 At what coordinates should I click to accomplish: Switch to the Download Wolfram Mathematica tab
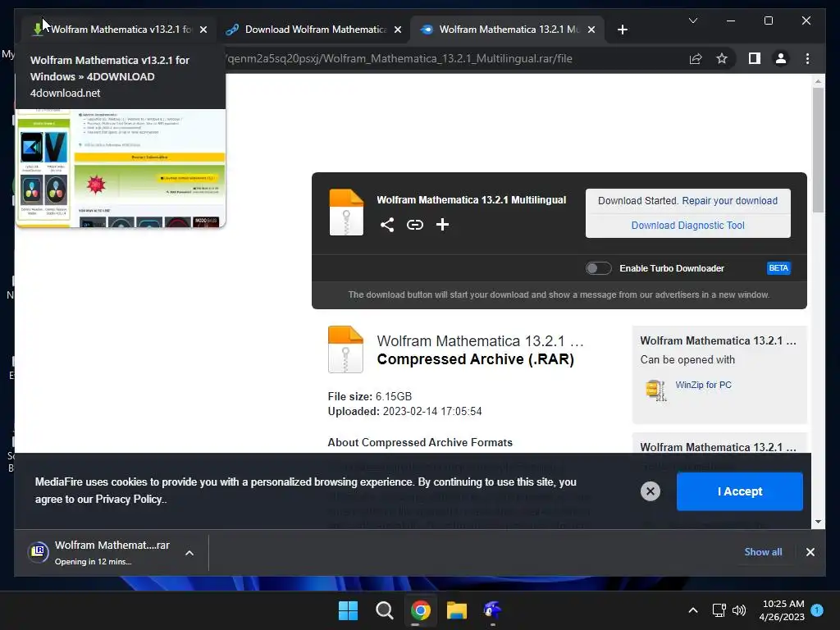click(x=315, y=30)
